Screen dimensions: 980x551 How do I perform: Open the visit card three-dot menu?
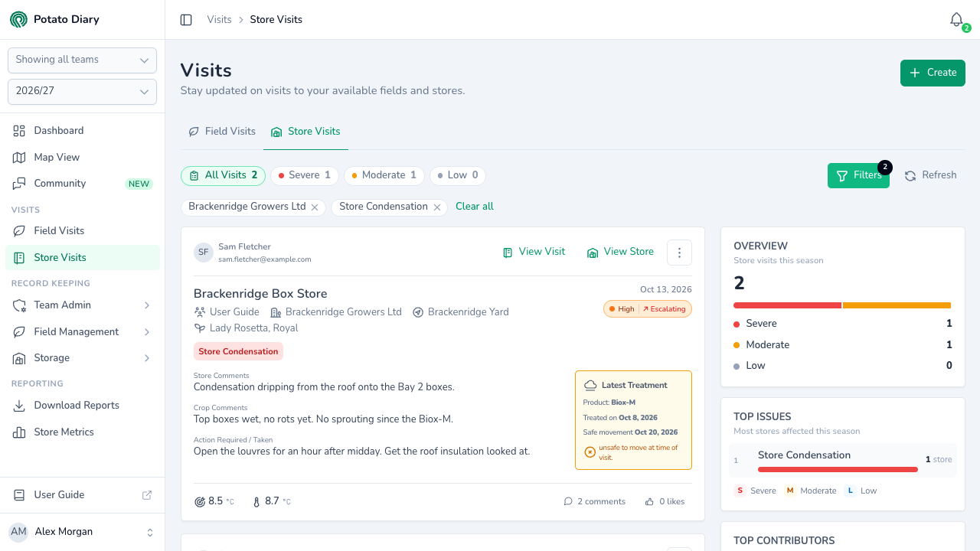point(679,253)
